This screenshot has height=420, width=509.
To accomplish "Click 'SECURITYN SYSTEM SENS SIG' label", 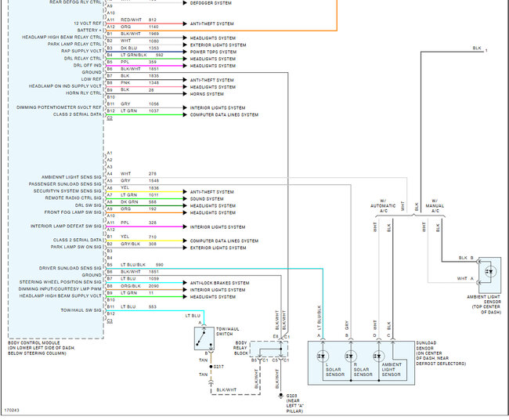I will pos(67,191).
